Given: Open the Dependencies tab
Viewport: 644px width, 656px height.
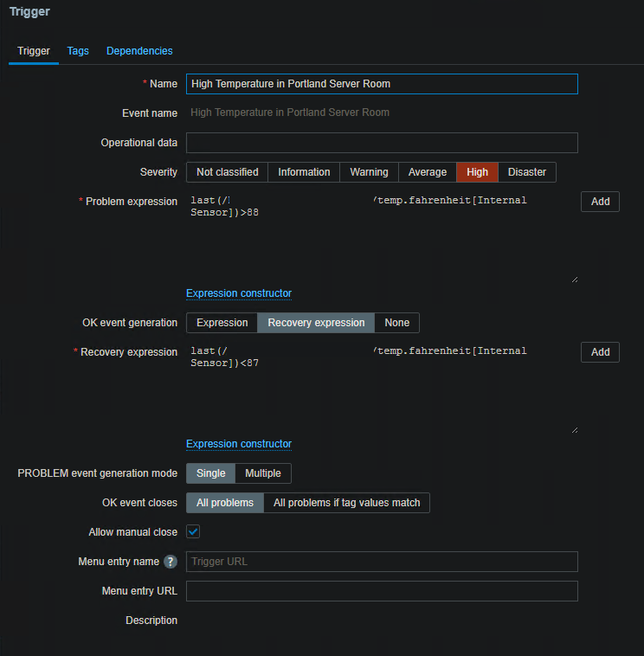Looking at the screenshot, I should [x=139, y=51].
